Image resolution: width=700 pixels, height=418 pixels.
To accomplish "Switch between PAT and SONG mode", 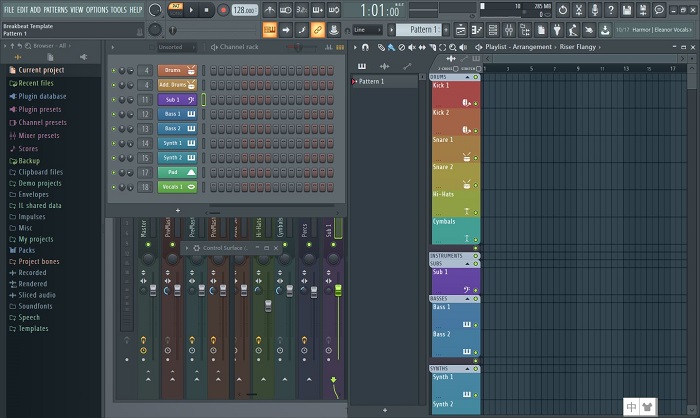I will click(176, 9).
